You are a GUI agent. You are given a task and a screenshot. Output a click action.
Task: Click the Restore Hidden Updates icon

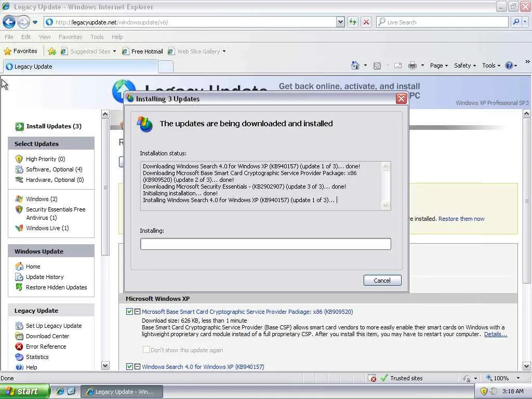tap(19, 287)
